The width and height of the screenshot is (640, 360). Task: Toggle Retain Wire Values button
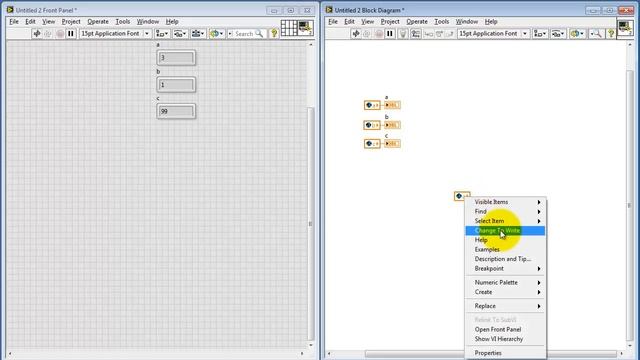[x=416, y=33]
